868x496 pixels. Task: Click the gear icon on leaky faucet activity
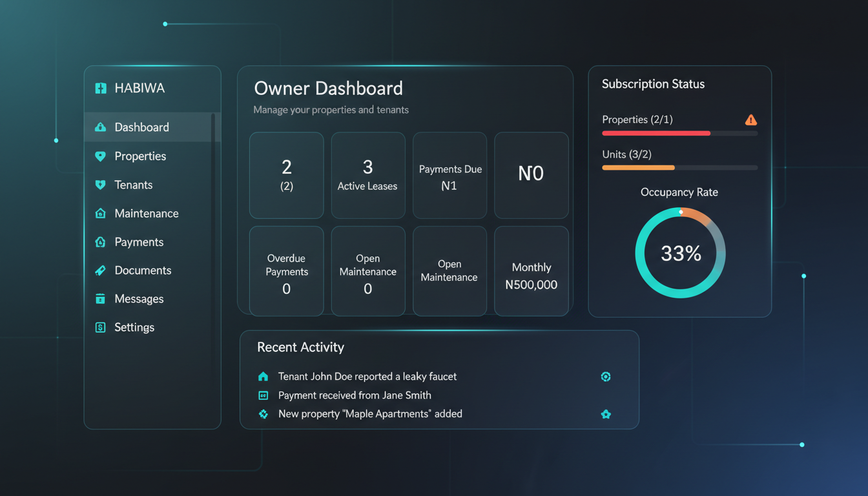click(x=606, y=377)
